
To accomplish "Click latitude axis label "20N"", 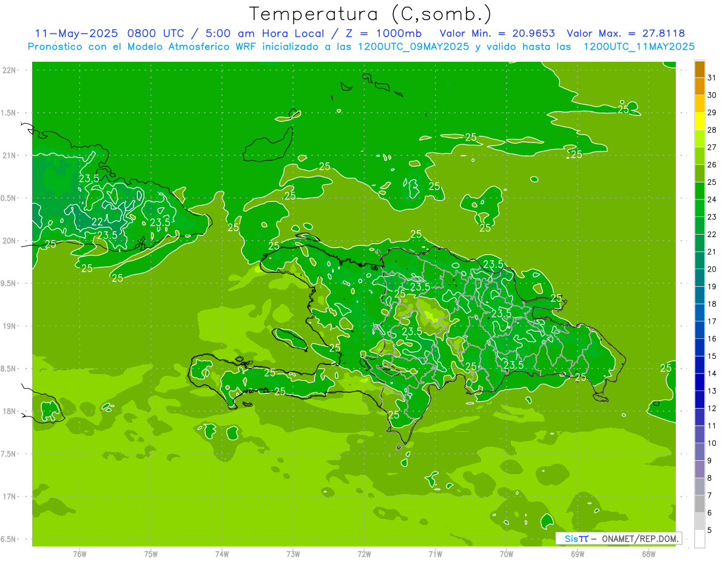I will coord(9,241).
